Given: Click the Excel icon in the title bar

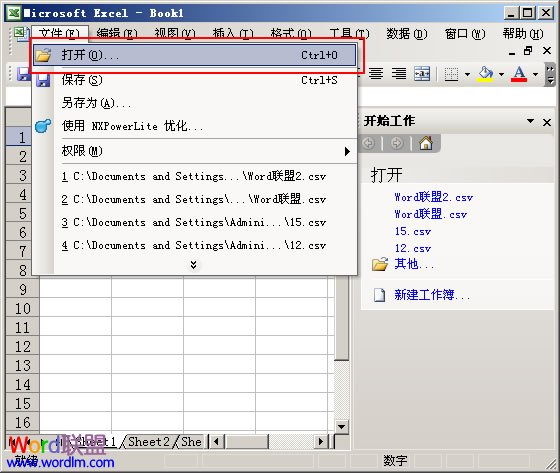Looking at the screenshot, I should pyautogui.click(x=14, y=13).
